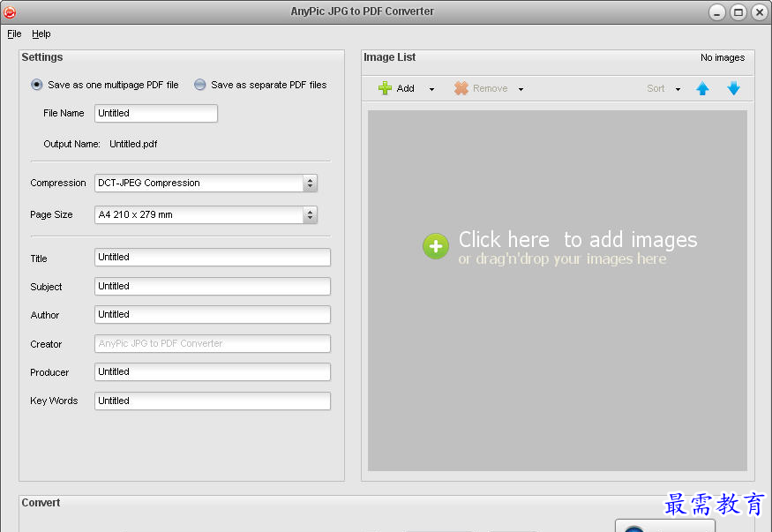Viewport: 772px width, 532px height.
Task: Click the Key Words input field
Action: (x=213, y=401)
